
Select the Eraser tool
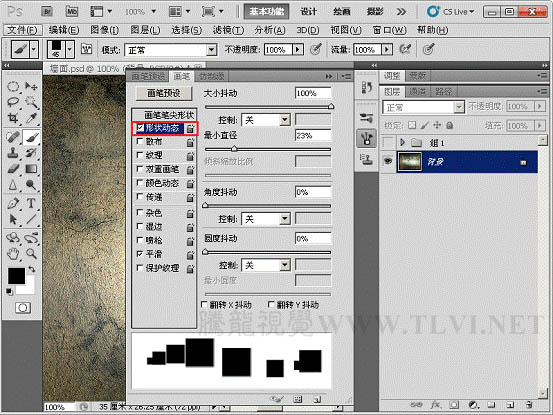[x=13, y=169]
